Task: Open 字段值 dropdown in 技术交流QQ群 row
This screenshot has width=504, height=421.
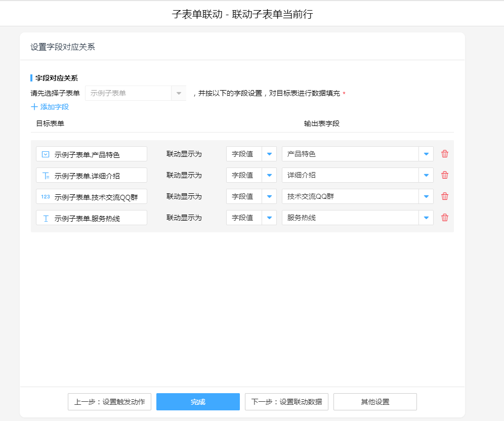Action: click(269, 196)
